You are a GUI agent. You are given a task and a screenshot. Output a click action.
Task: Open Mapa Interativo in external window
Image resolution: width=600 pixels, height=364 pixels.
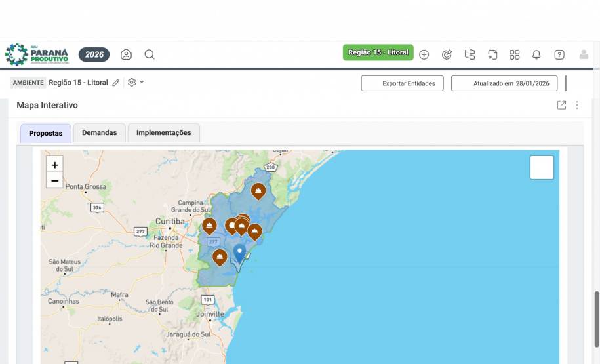click(x=561, y=105)
